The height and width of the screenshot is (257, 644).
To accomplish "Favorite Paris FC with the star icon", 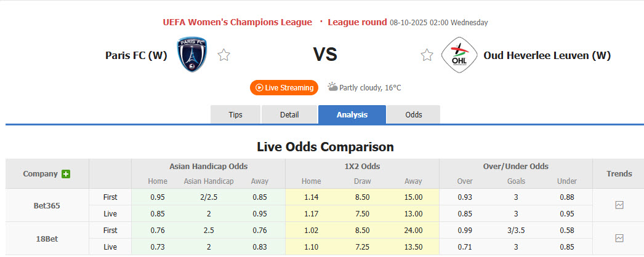I will 223,55.
